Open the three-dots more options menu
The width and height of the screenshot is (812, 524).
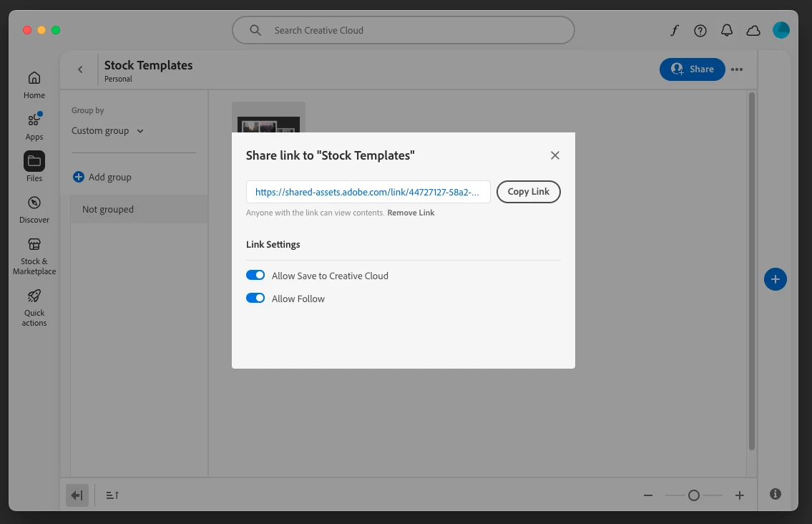click(737, 69)
